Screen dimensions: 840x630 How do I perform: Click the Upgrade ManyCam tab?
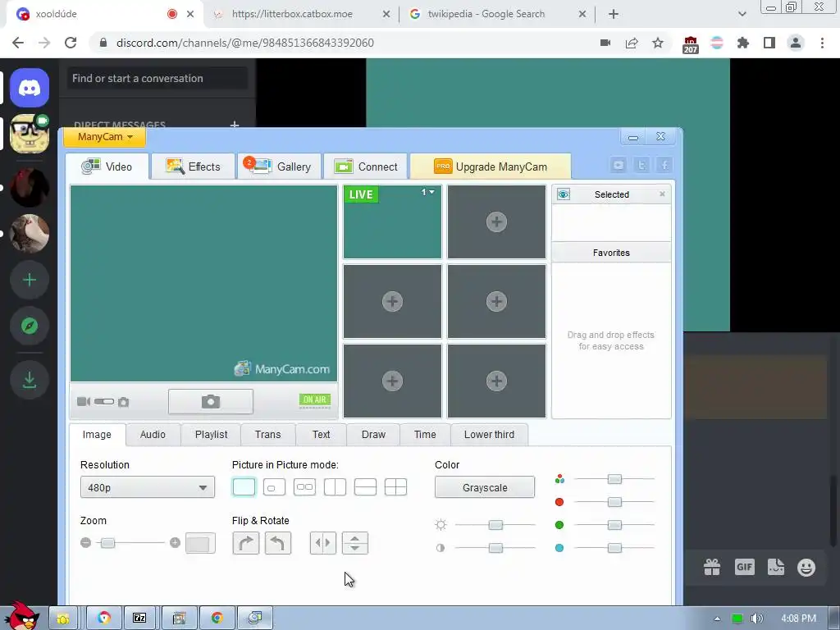(x=491, y=167)
